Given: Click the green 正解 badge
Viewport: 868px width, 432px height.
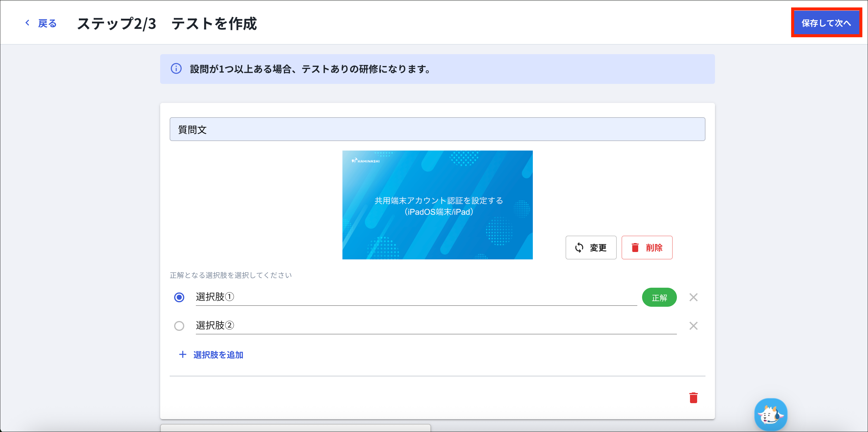Looking at the screenshot, I should (659, 298).
